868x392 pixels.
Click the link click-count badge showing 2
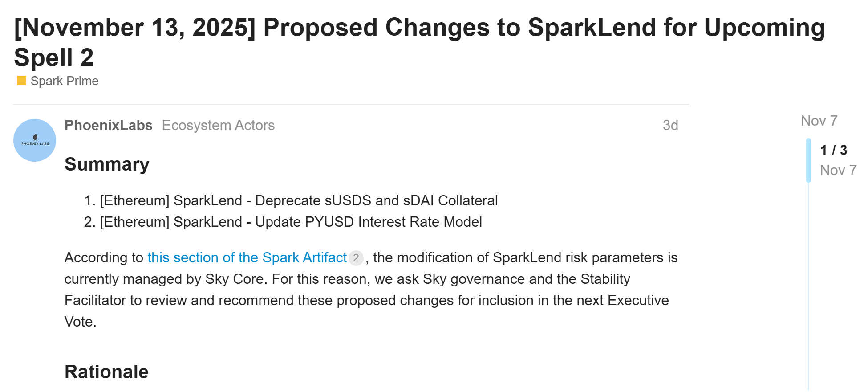[x=356, y=258]
